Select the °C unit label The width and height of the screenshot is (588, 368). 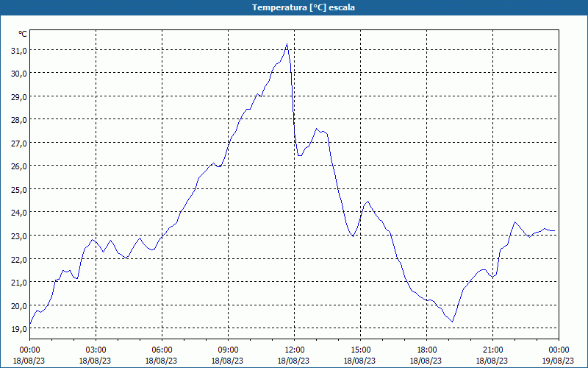(23, 34)
